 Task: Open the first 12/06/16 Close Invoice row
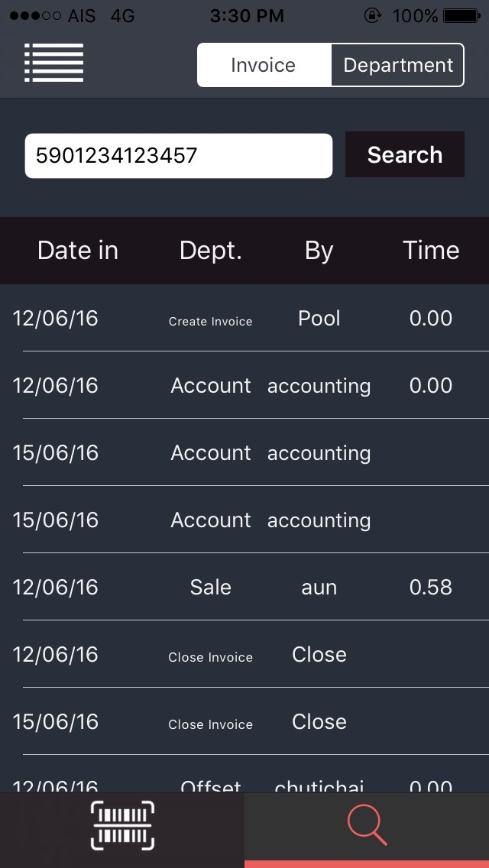(x=244, y=654)
